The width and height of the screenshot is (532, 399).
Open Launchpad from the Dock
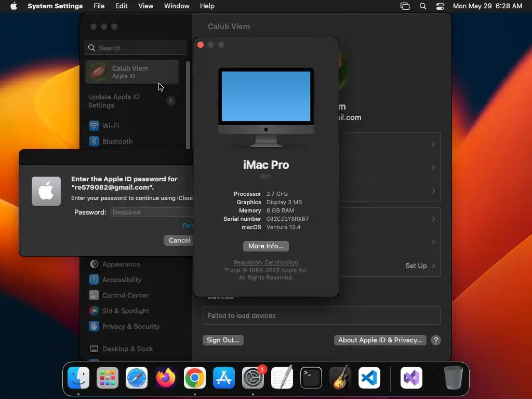click(108, 378)
